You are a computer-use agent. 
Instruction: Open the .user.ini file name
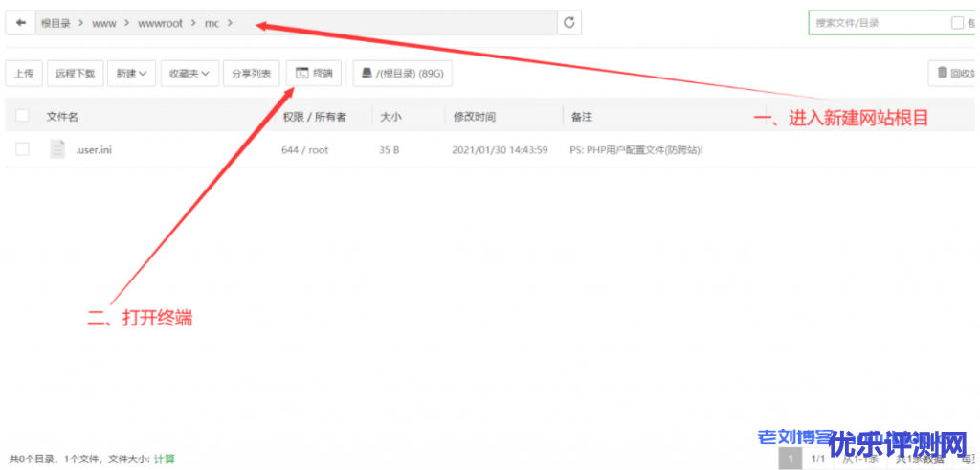pyautogui.click(x=94, y=150)
